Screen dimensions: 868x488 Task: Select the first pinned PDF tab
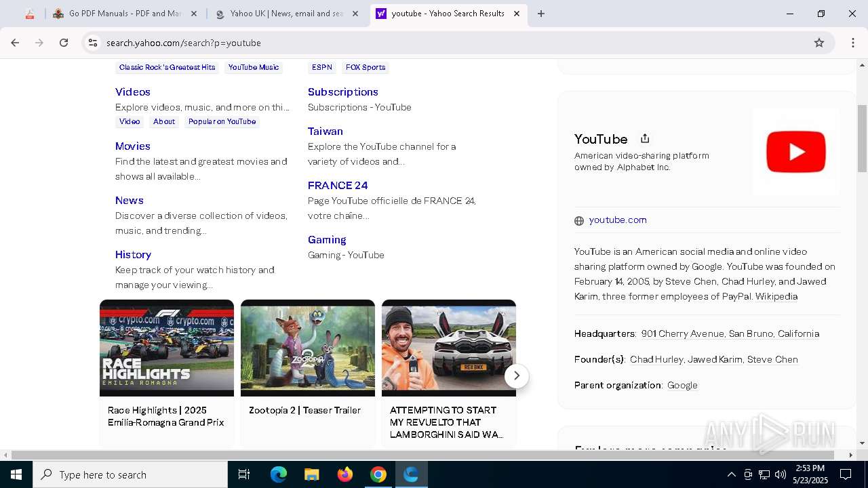click(x=30, y=14)
